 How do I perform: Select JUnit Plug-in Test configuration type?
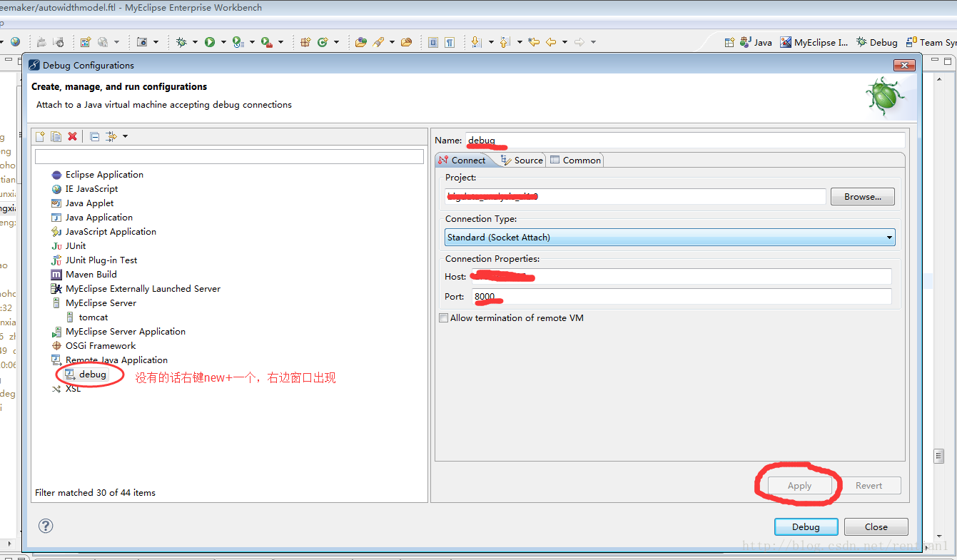(94, 260)
